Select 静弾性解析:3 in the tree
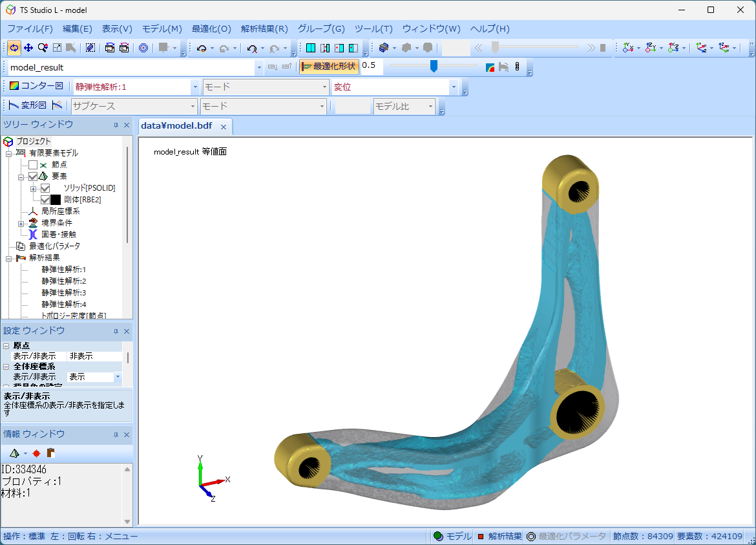The height and width of the screenshot is (545, 756). [x=63, y=293]
